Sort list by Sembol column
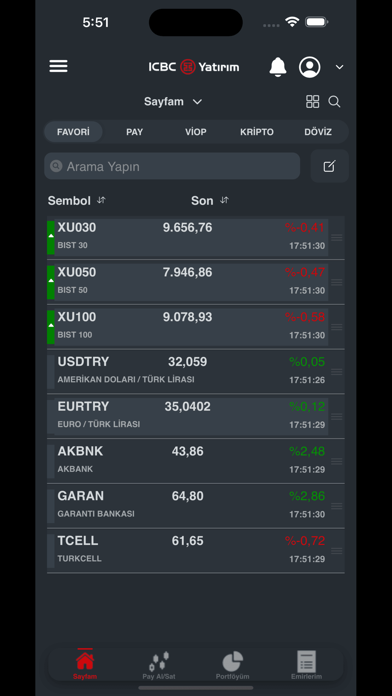Screen dimensions: 392x696 click(x=77, y=201)
